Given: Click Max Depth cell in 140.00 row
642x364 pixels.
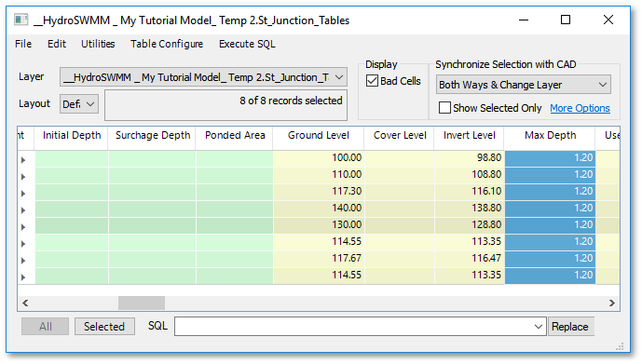Looking at the screenshot, I should 550,209.
